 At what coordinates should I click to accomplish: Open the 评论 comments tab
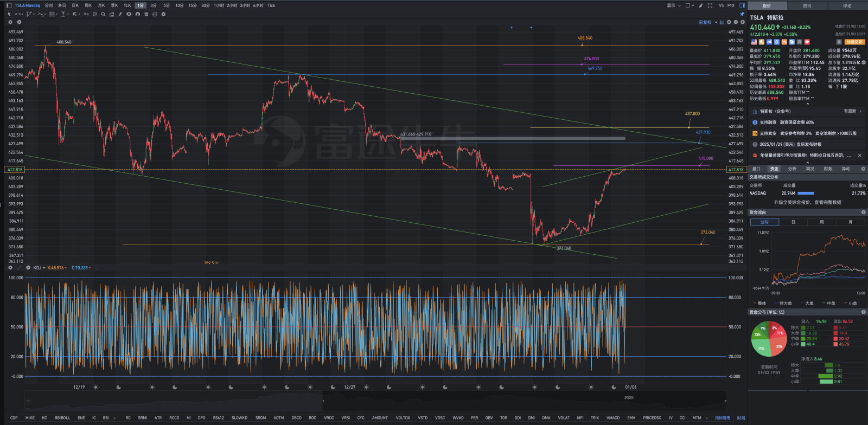tap(847, 5)
